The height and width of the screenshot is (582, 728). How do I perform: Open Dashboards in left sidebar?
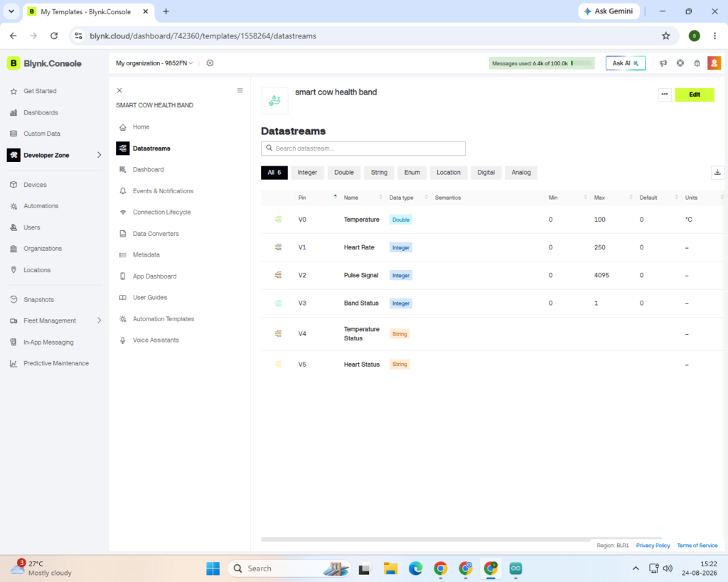41,112
